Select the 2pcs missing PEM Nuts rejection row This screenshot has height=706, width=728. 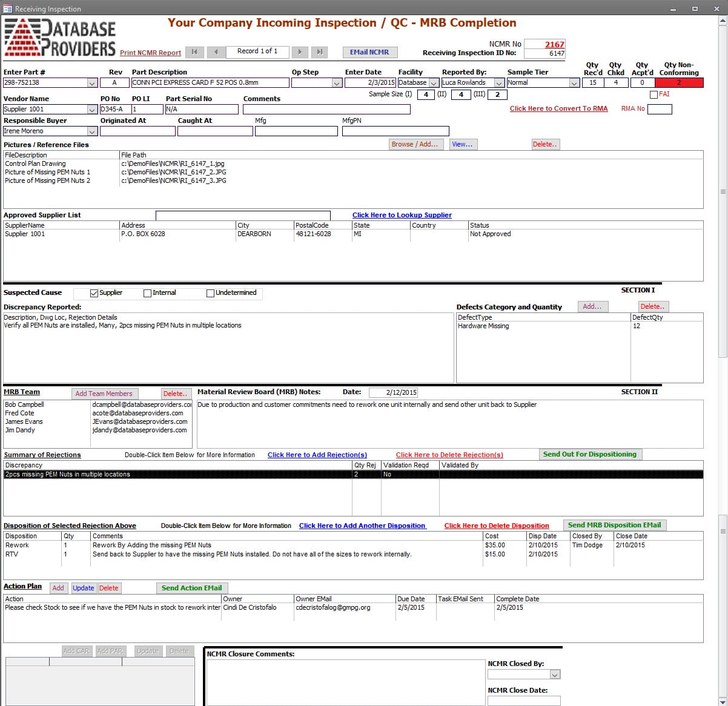click(x=353, y=474)
